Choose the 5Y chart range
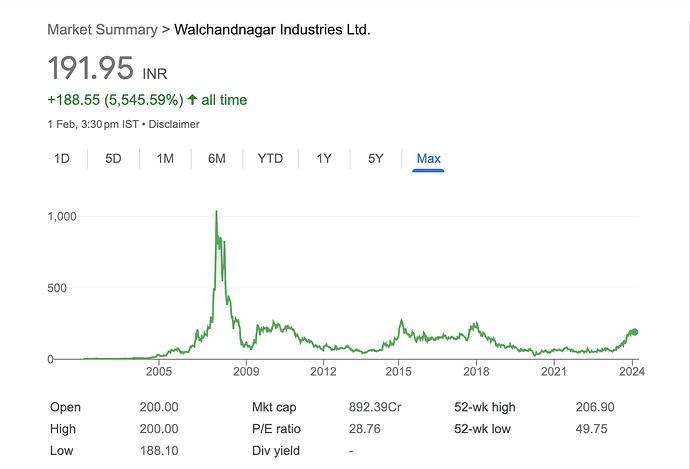 click(x=375, y=158)
